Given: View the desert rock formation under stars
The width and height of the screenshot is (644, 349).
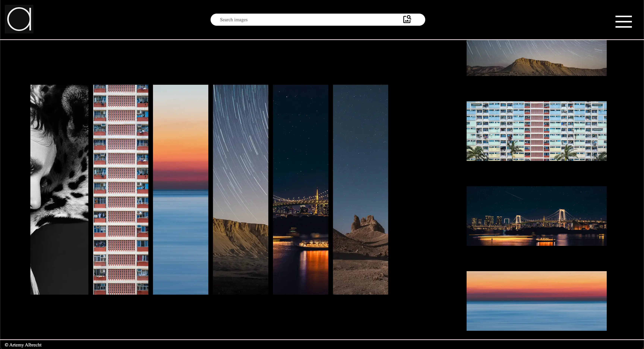Looking at the screenshot, I should (360, 189).
